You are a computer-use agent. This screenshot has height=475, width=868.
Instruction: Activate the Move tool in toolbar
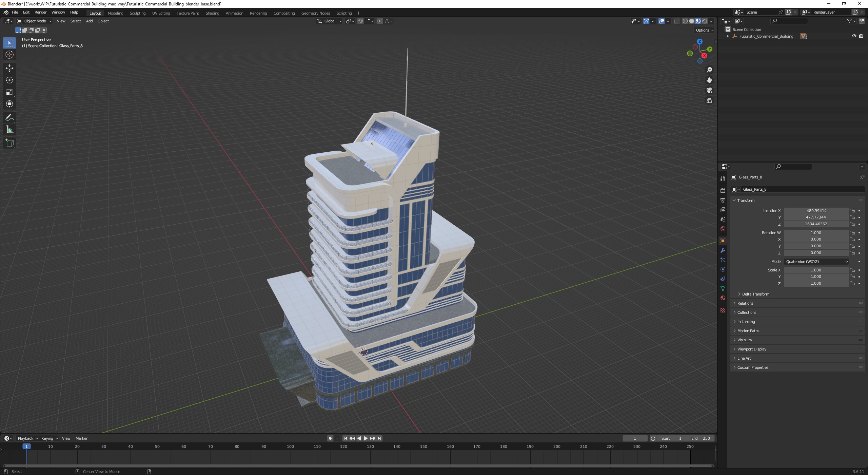coord(9,68)
